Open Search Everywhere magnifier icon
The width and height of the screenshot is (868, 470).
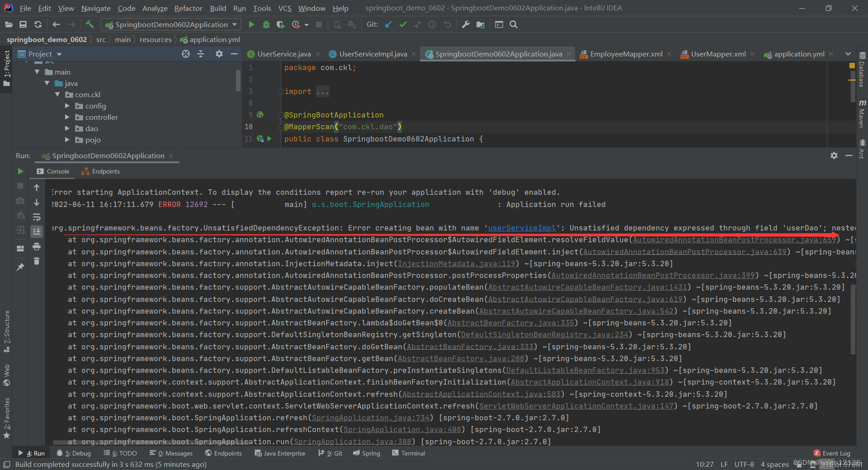point(514,24)
